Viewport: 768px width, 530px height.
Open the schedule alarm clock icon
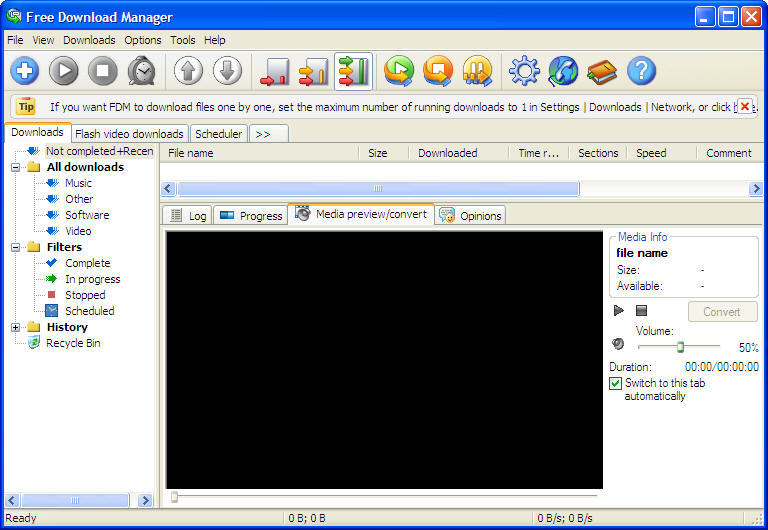142,71
